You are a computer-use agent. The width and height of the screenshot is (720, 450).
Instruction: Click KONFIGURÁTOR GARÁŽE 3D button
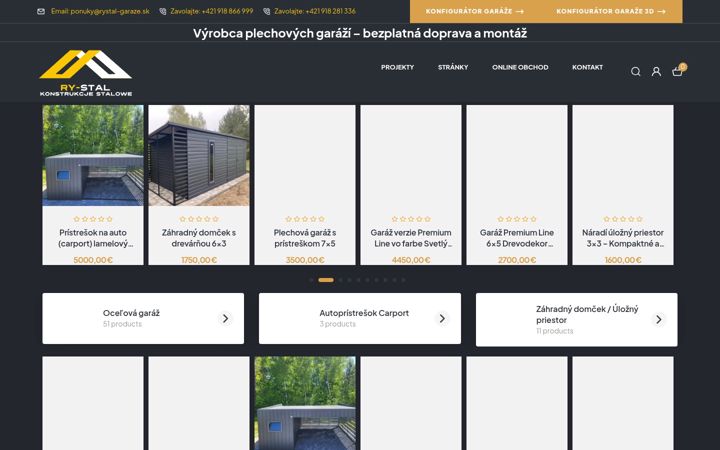611,11
